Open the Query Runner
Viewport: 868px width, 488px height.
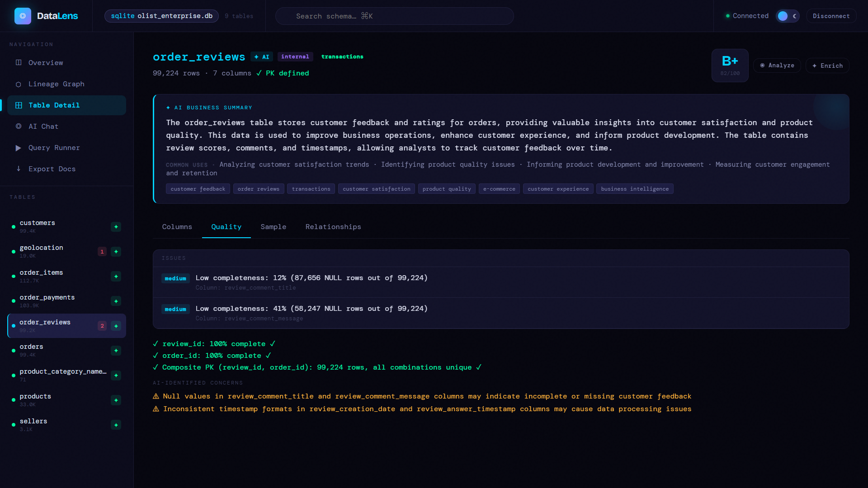tap(66, 148)
